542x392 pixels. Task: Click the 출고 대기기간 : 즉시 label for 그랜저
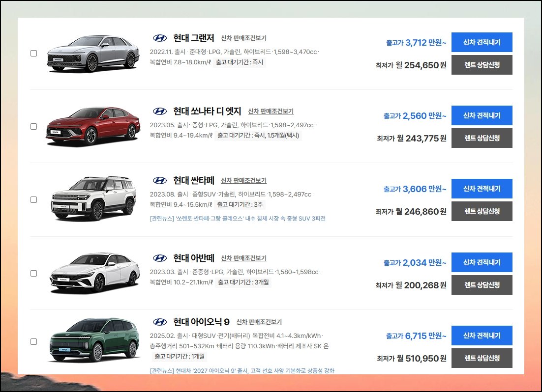click(240, 62)
